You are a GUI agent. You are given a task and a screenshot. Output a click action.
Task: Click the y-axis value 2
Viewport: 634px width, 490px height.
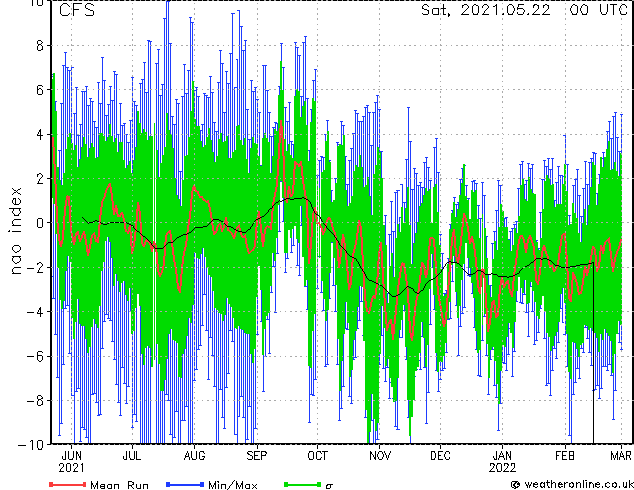(40, 179)
